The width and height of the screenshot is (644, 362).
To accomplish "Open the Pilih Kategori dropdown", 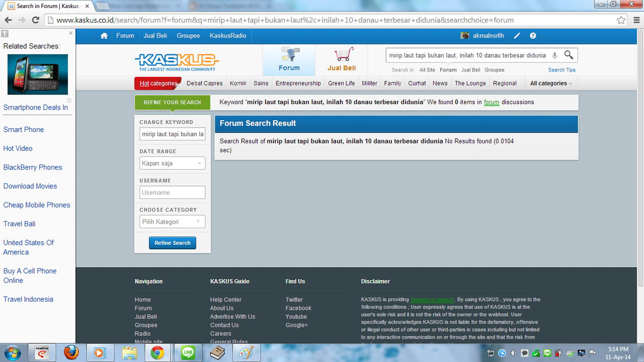I will 173,222.
